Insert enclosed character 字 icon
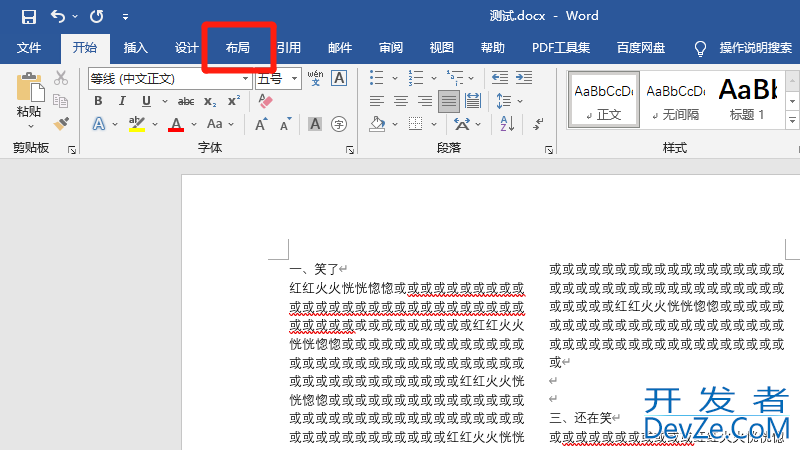This screenshot has width=800, height=450. point(339,124)
